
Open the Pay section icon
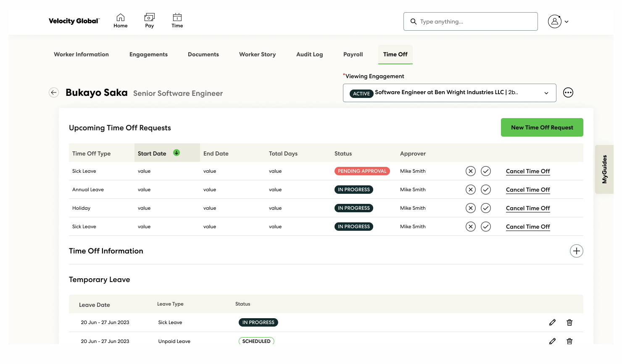coord(149,21)
